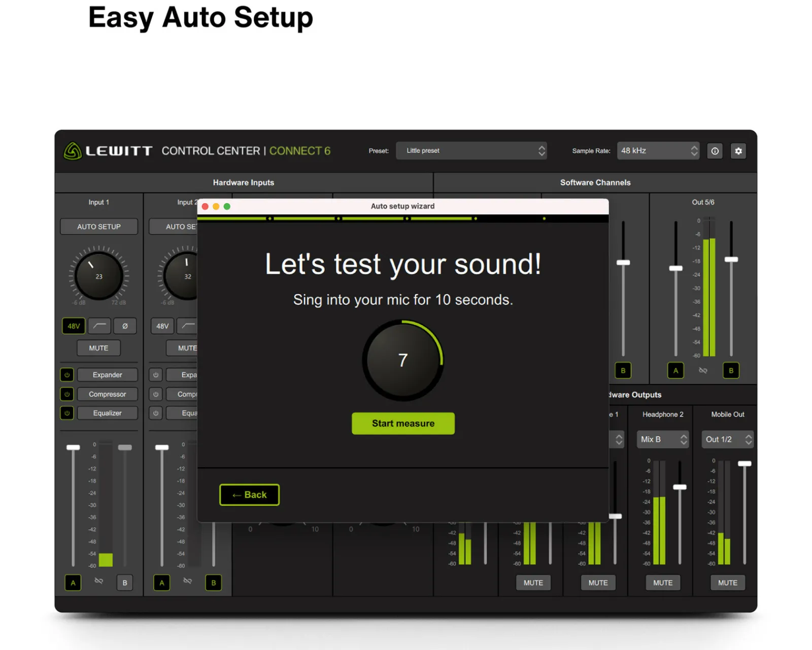Toggle 48V phantom power on Input 1
The height and width of the screenshot is (650, 812).
tap(74, 326)
